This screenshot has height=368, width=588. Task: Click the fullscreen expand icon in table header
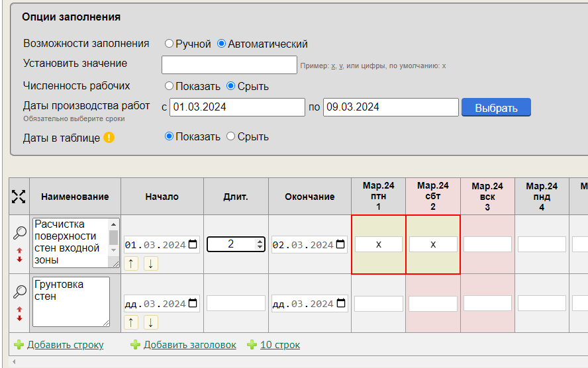[19, 197]
